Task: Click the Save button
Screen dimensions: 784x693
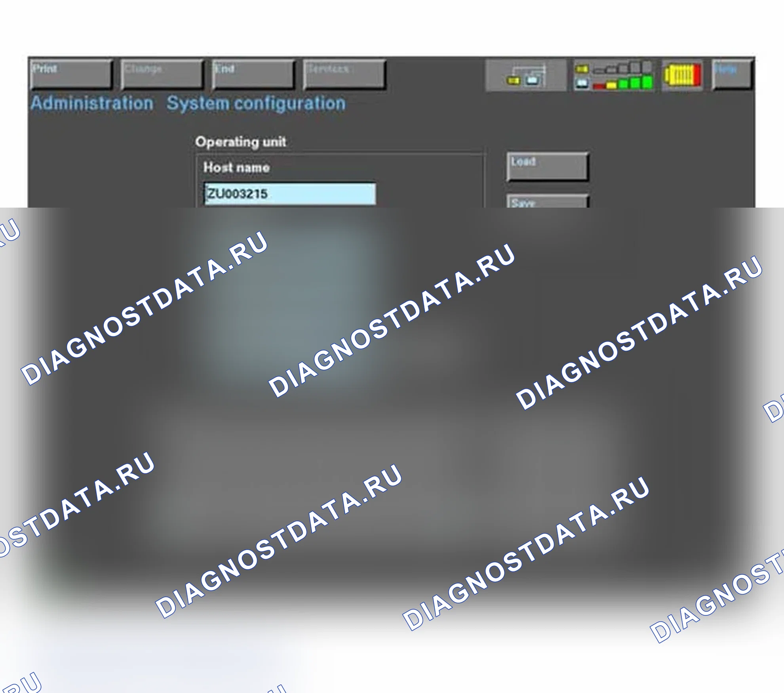Action: pyautogui.click(x=548, y=201)
